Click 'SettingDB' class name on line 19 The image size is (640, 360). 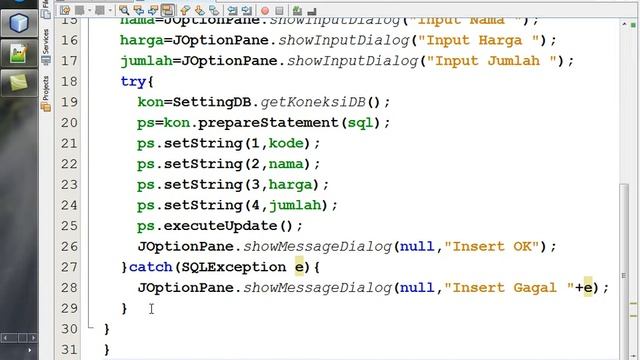point(212,102)
